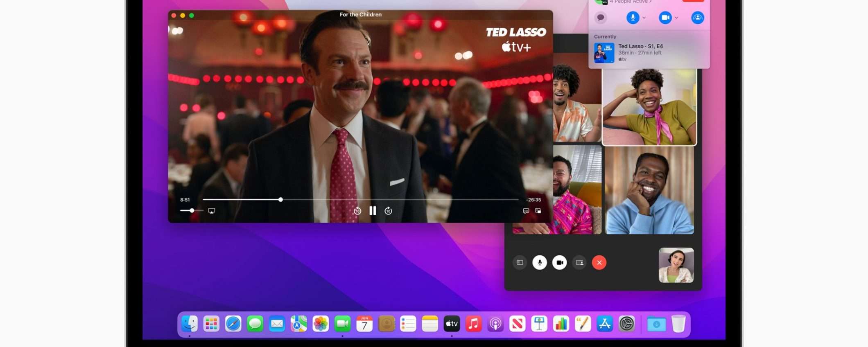Open the SharePlay button in the panel

[698, 18]
